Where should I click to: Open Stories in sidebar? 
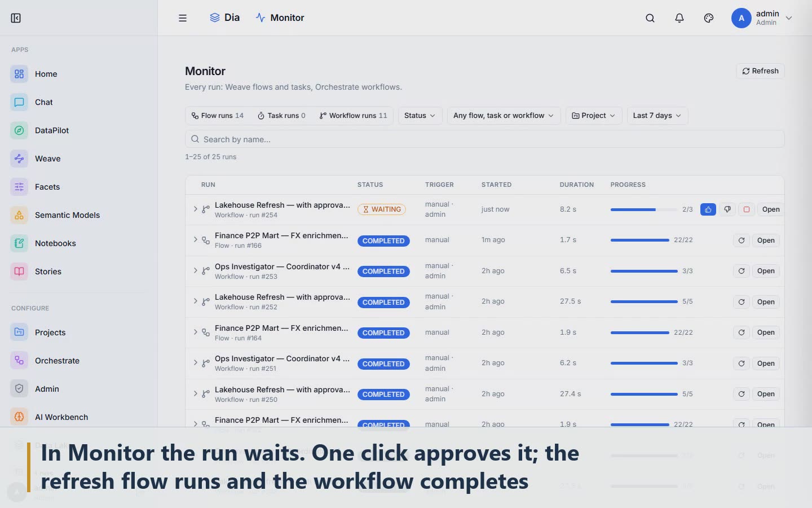(78, 271)
